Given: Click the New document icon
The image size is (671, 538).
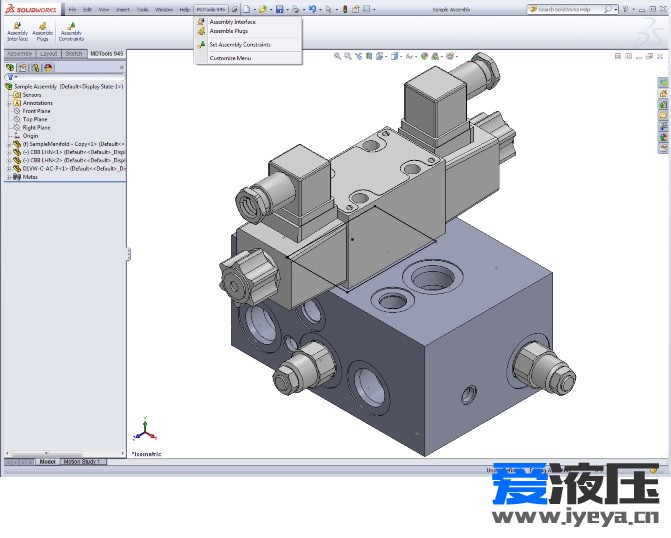Looking at the screenshot, I should click(x=247, y=9).
